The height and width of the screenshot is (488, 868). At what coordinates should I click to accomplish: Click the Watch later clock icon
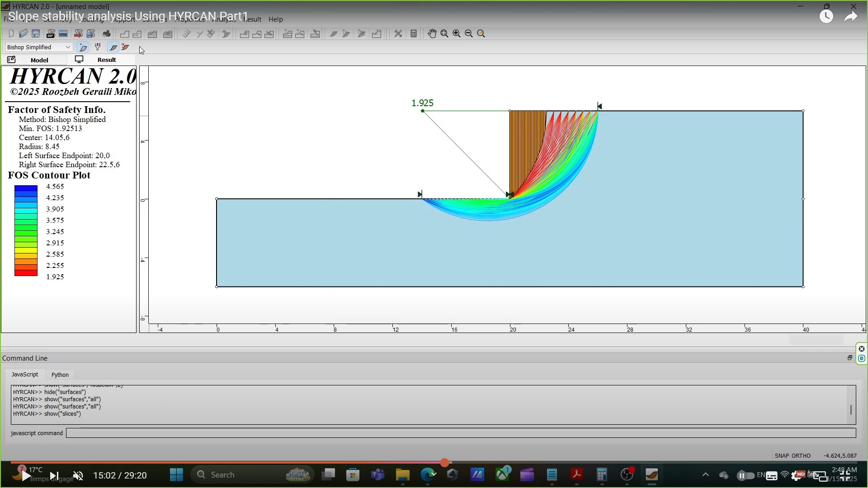(826, 17)
